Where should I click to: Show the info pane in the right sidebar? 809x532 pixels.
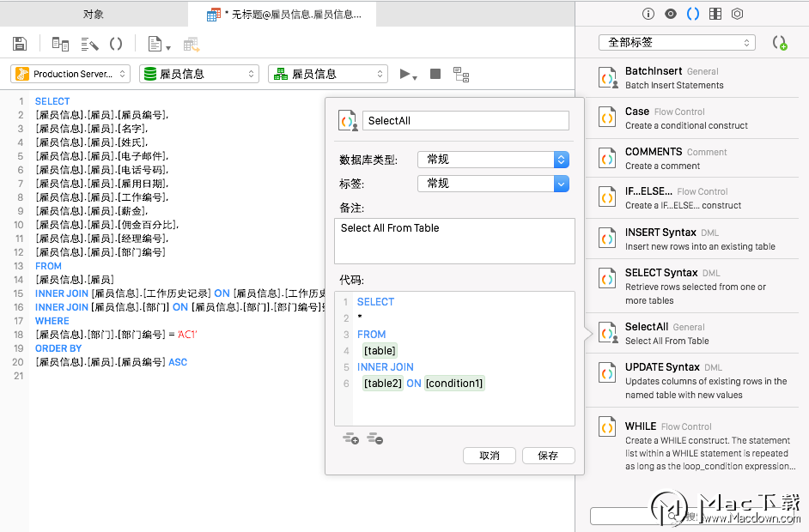pos(648,14)
